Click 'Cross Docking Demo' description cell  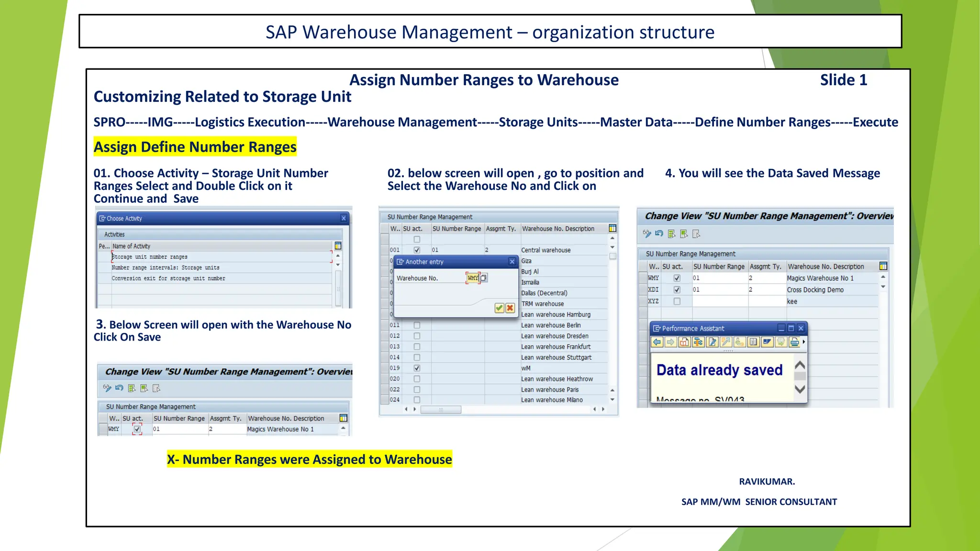pos(832,290)
